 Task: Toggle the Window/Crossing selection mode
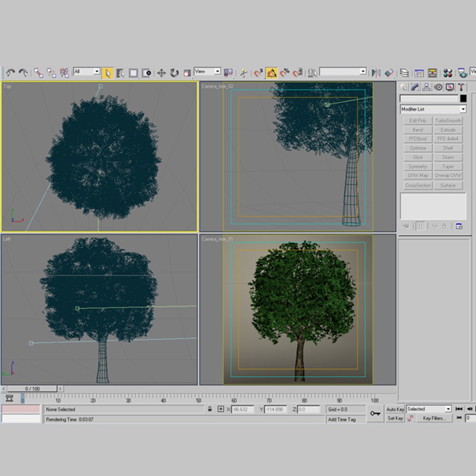(146, 73)
